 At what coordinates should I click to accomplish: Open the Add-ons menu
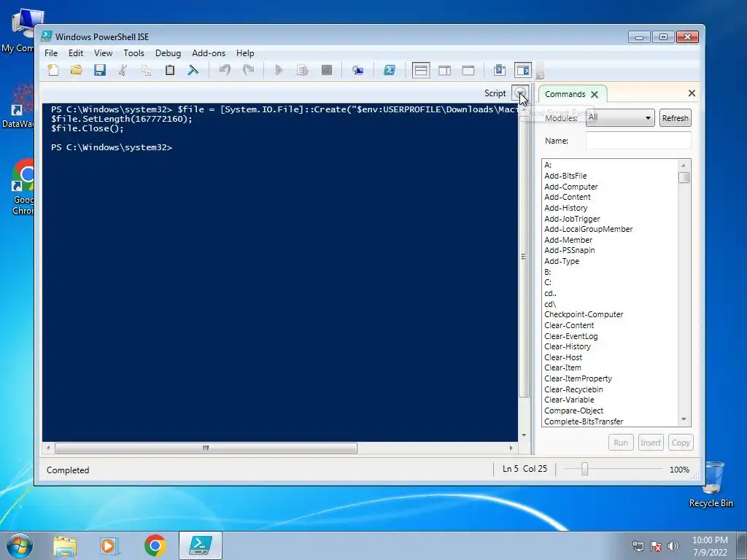click(209, 52)
